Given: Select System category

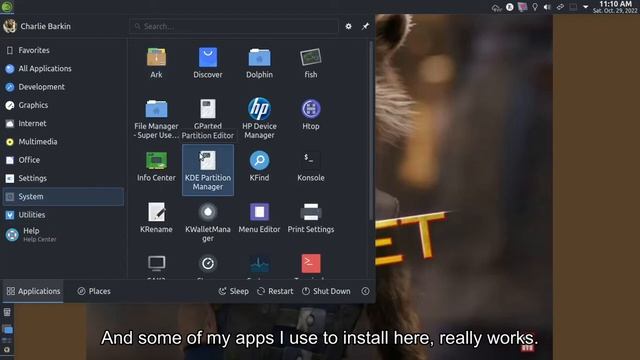Looking at the screenshot, I should [63, 197].
